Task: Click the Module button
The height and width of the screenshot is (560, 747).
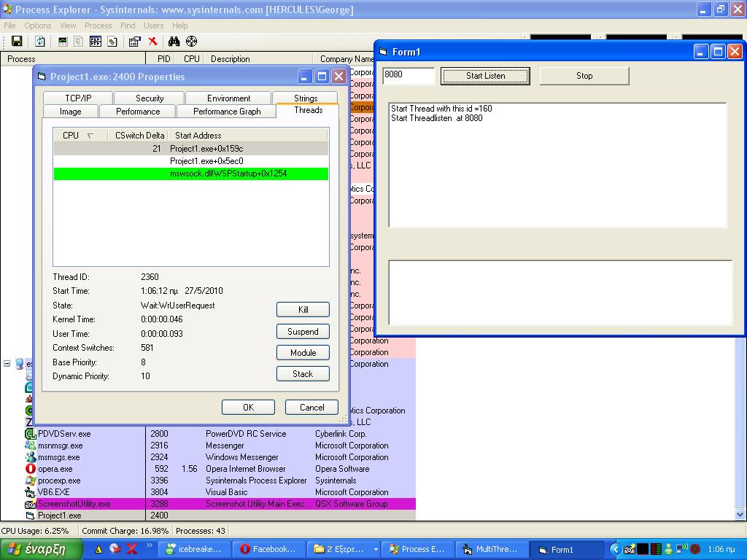Action: click(303, 352)
